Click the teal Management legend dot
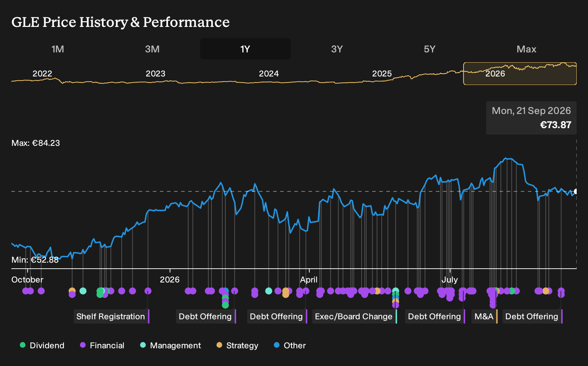The height and width of the screenshot is (366, 588). click(143, 345)
